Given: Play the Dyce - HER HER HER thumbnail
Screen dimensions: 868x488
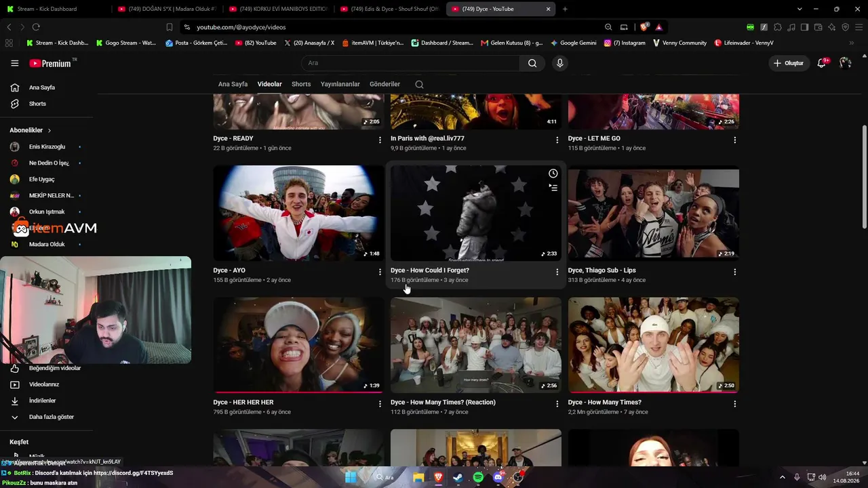Looking at the screenshot, I should [298, 345].
